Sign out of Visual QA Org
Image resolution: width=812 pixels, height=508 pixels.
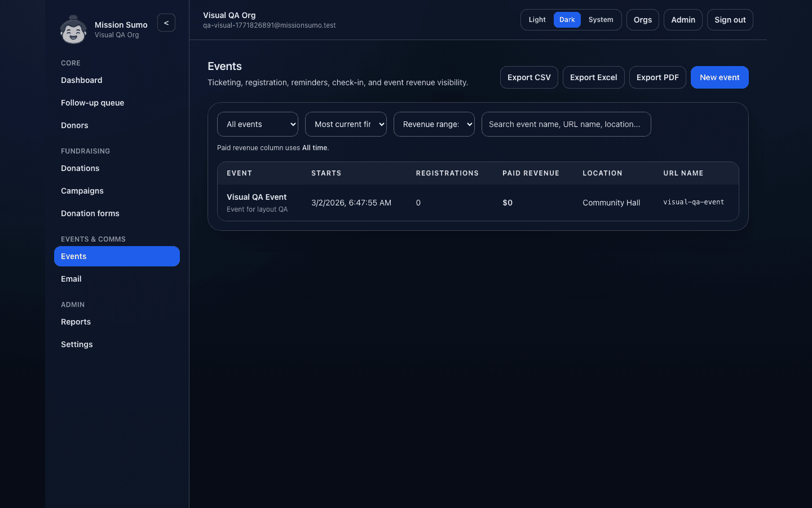pyautogui.click(x=730, y=19)
